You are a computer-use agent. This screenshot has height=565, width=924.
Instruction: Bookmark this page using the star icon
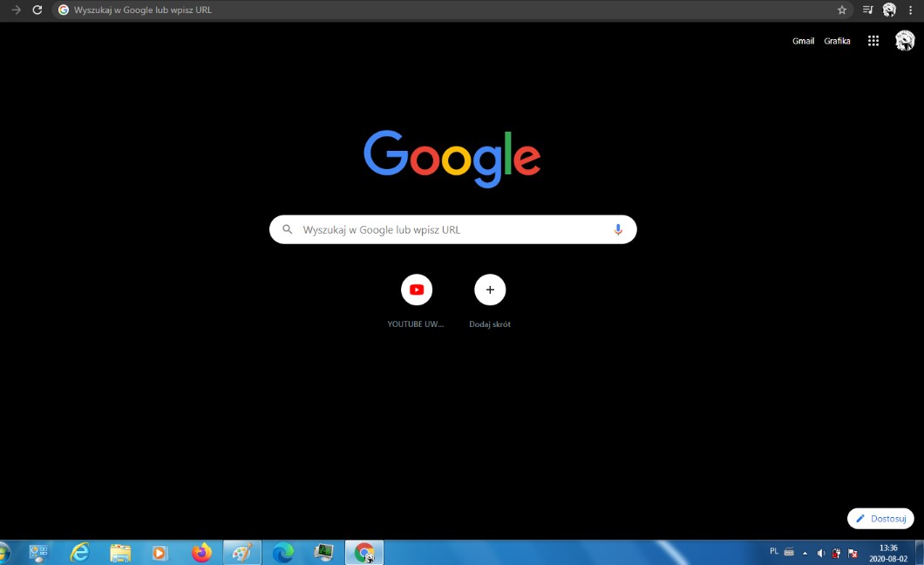(x=842, y=10)
